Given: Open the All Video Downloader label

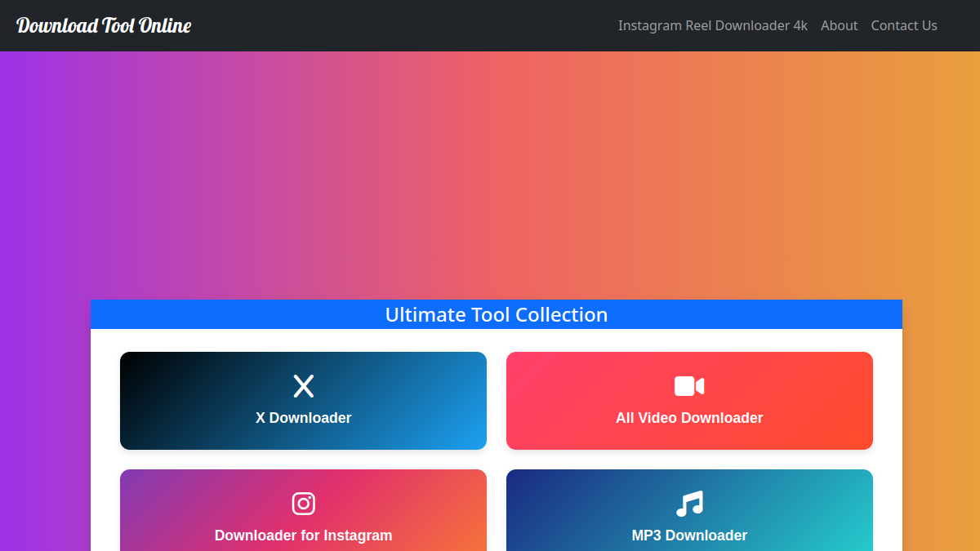Looking at the screenshot, I should click(689, 418).
